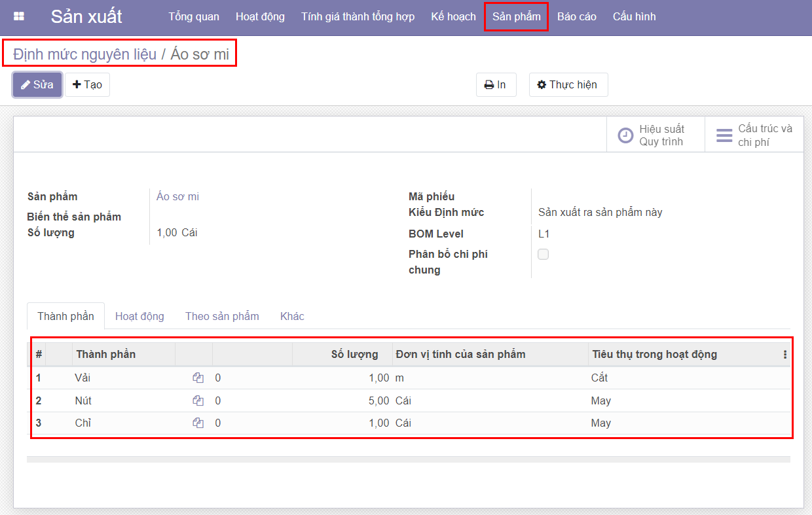
Task: Click the copy icon in Chỉ row
Action: [x=198, y=423]
